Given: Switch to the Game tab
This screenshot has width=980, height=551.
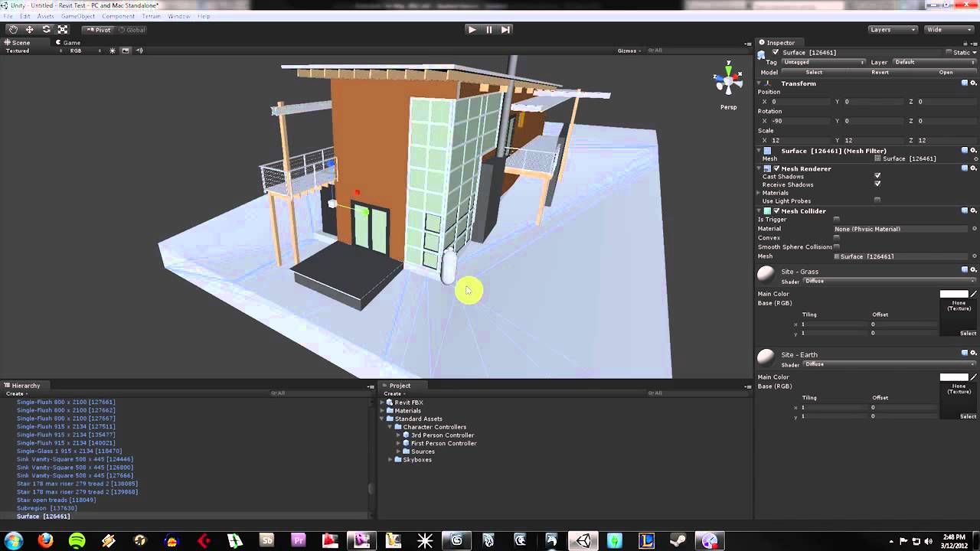Looking at the screenshot, I should pos(68,43).
